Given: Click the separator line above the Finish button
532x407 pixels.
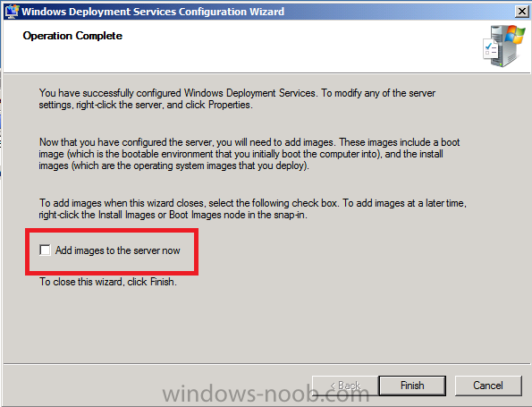Looking at the screenshot, I should tap(266, 364).
